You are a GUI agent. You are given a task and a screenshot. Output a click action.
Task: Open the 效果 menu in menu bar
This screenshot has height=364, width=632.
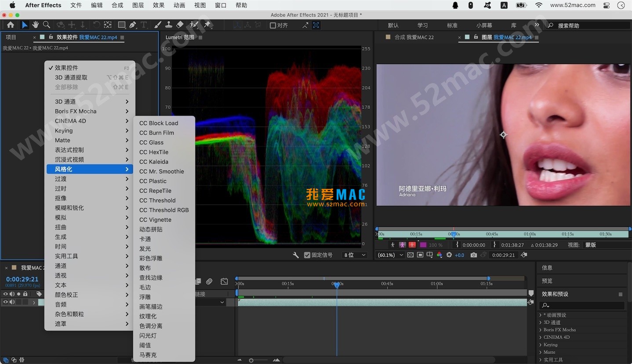click(159, 5)
